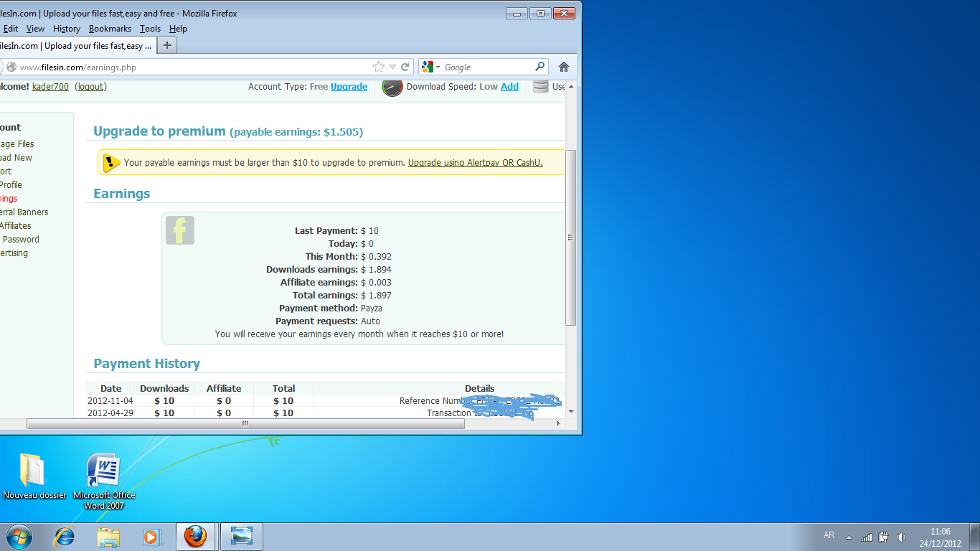Open Referral Banners in the sidebar
Image resolution: width=980 pixels, height=551 pixels.
pos(24,212)
